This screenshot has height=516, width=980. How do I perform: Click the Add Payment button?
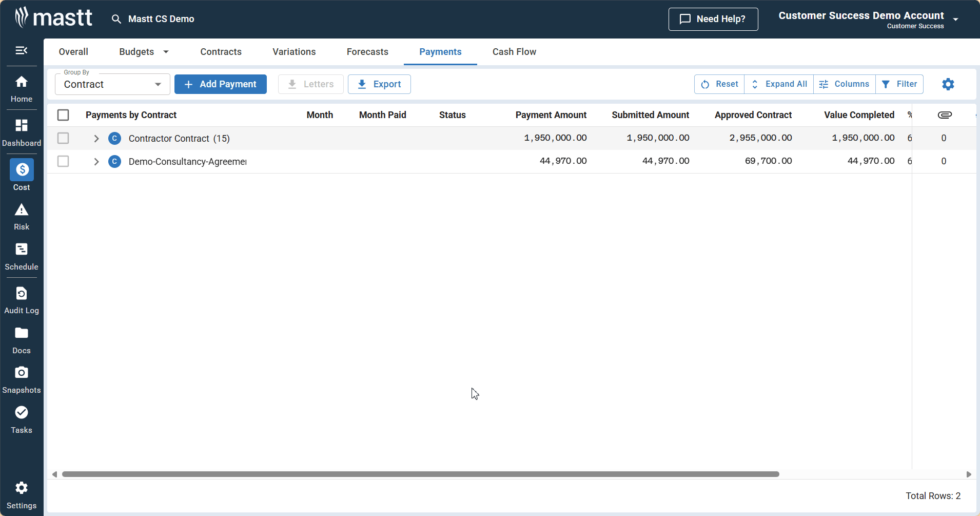(x=221, y=84)
